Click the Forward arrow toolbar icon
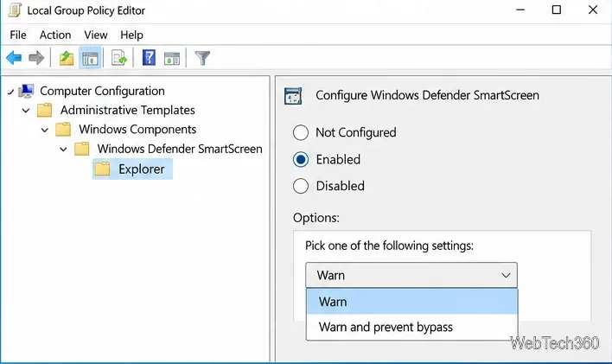This screenshot has height=364, width=612. 36,58
